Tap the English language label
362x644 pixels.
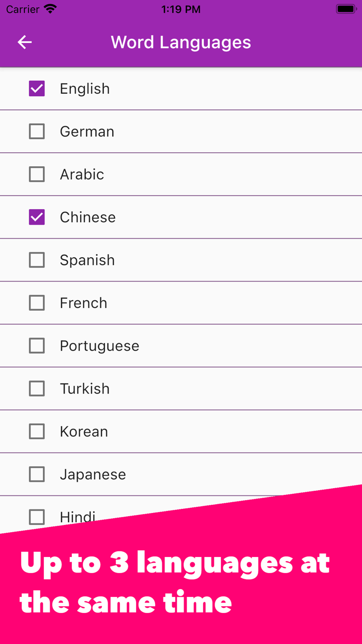click(x=85, y=89)
